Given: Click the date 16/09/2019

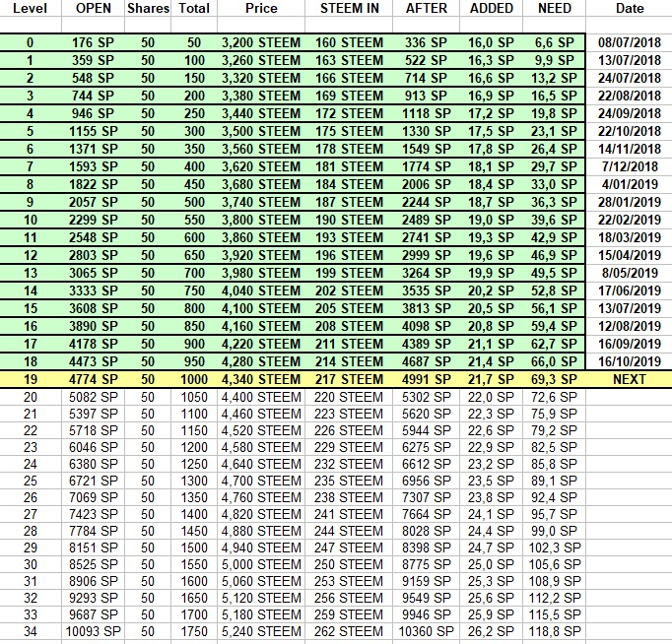Looking at the screenshot, I should 630,345.
